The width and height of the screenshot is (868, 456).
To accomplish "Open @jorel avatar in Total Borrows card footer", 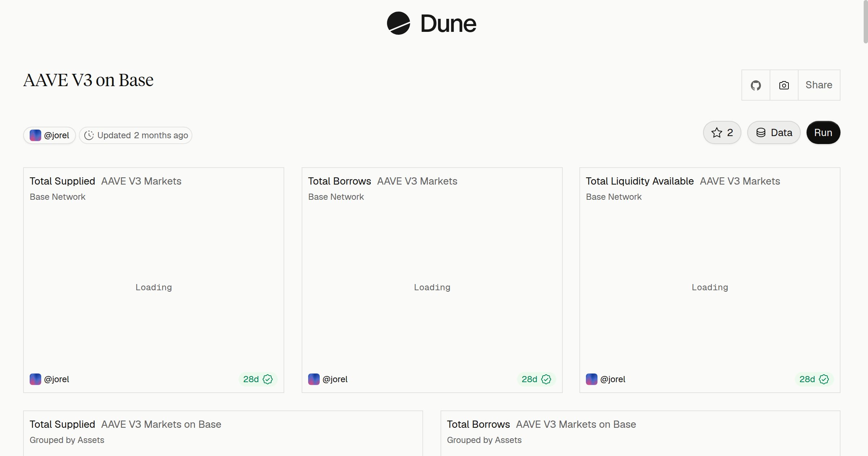I will [x=314, y=379].
